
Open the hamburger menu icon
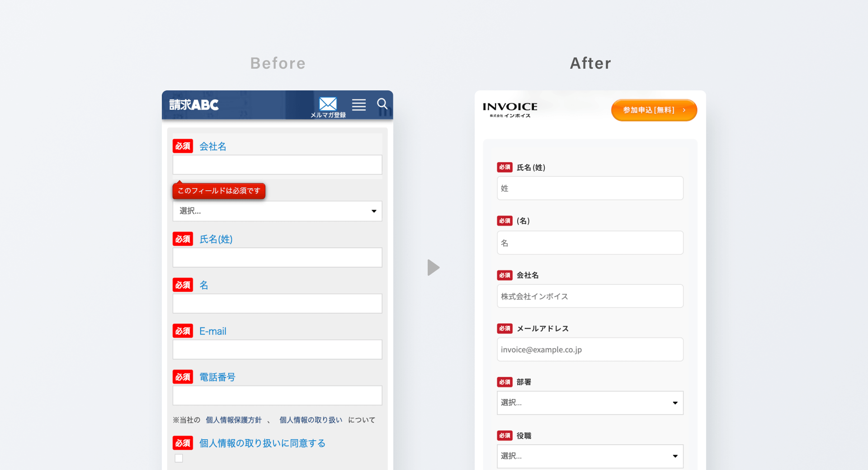coord(359,105)
